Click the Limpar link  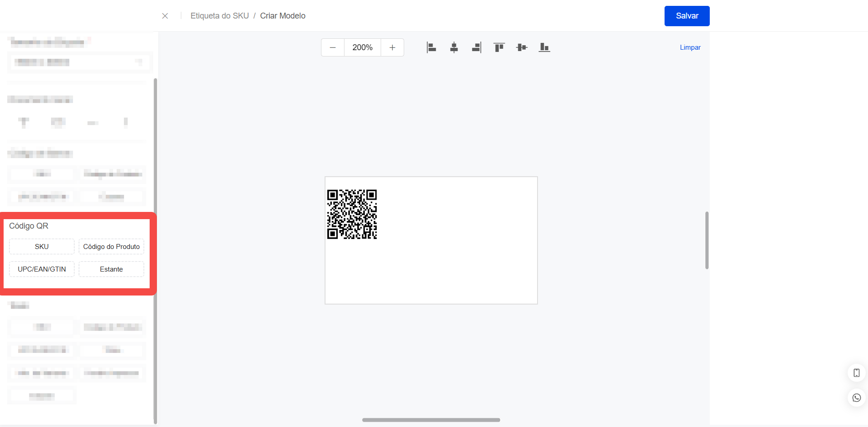[x=690, y=47]
